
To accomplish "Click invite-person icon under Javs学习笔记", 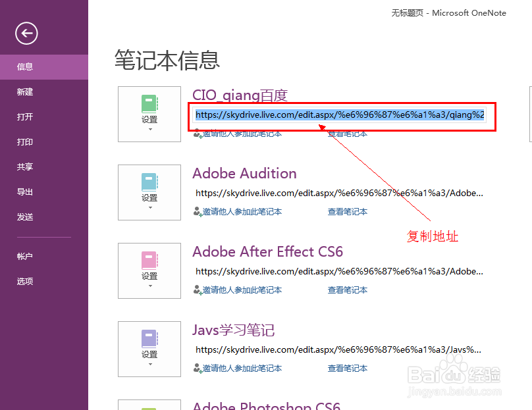I will 198,369.
